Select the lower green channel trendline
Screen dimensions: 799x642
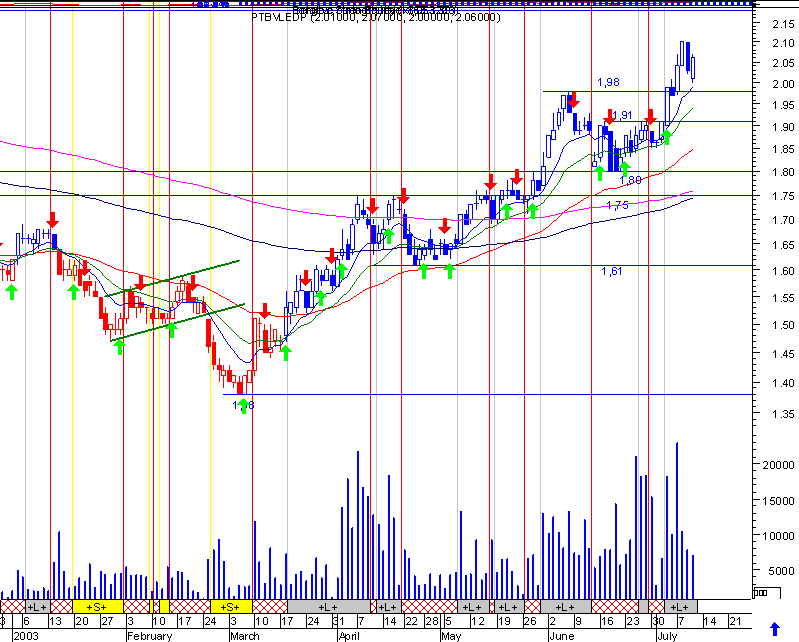pos(178,323)
